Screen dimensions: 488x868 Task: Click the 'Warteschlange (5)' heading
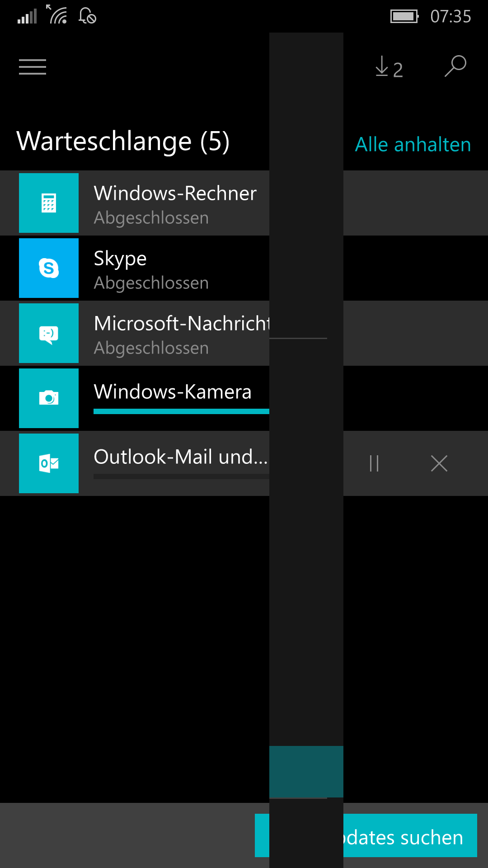[123, 141]
